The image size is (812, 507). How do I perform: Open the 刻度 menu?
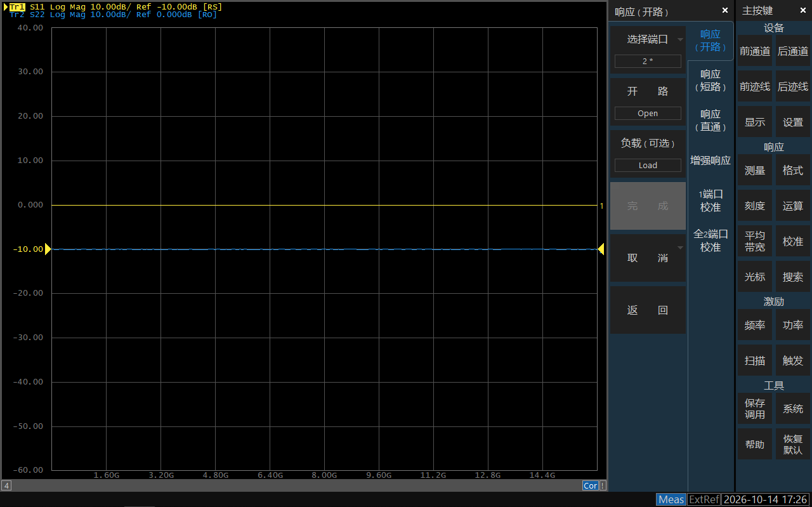[755, 206]
